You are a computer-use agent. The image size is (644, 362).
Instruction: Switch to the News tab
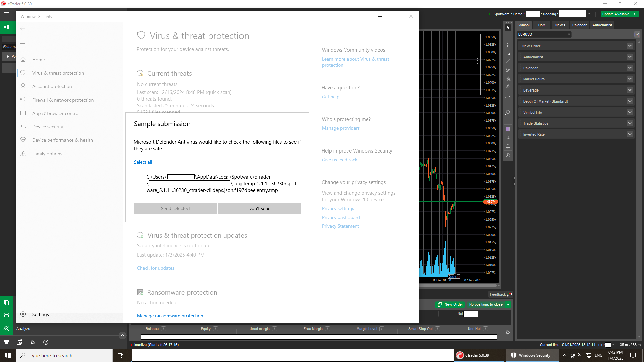click(560, 25)
